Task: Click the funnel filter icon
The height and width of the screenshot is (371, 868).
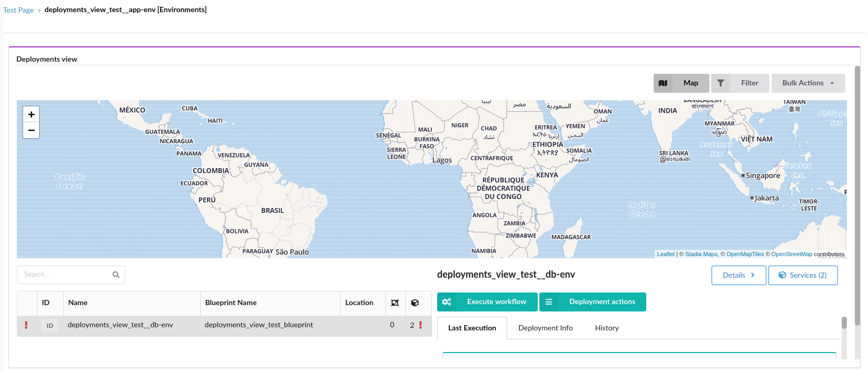Action: pyautogui.click(x=721, y=83)
